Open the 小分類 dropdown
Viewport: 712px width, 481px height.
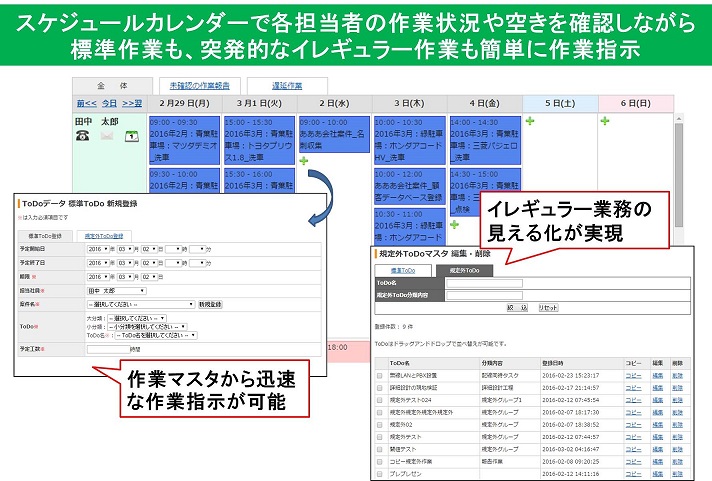(147, 327)
